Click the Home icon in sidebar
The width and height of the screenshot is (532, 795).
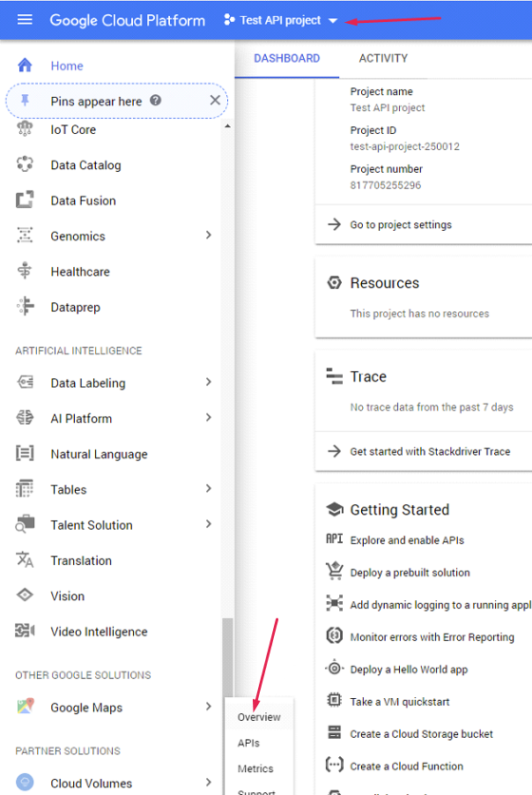25,65
